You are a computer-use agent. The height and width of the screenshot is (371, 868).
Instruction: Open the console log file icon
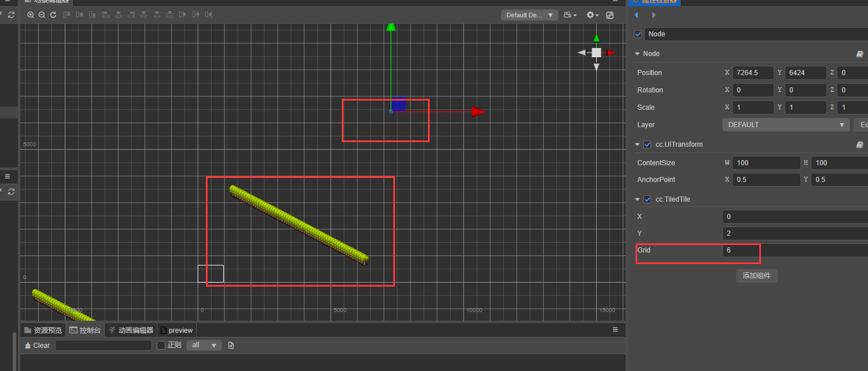click(231, 346)
